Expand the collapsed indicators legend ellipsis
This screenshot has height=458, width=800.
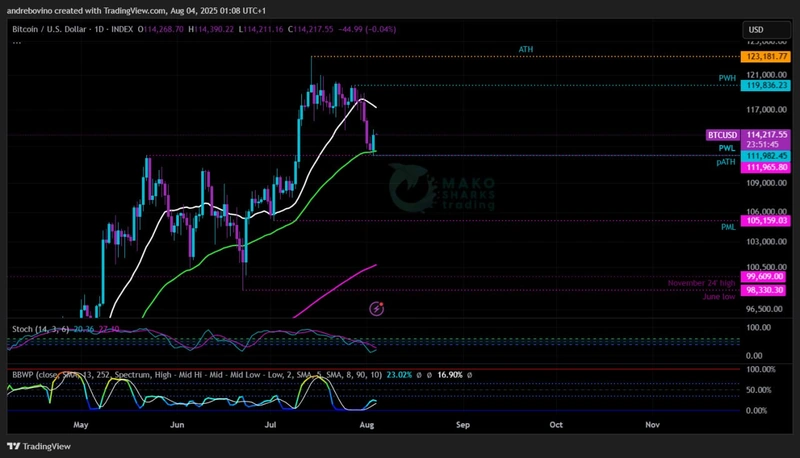[x=16, y=43]
